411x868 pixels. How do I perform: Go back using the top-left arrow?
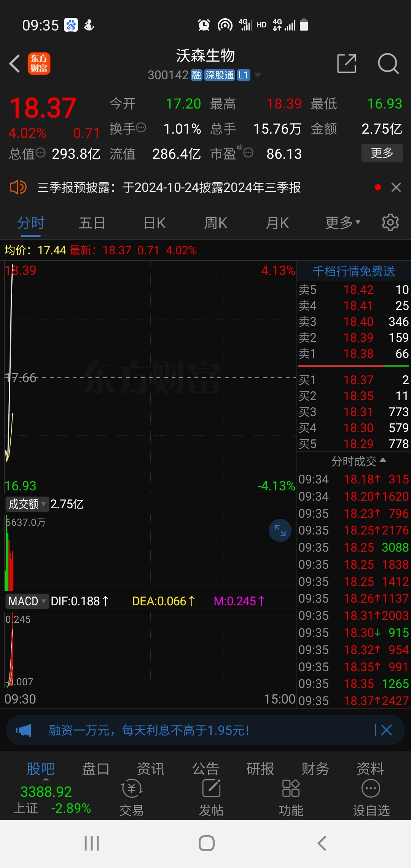(x=14, y=64)
